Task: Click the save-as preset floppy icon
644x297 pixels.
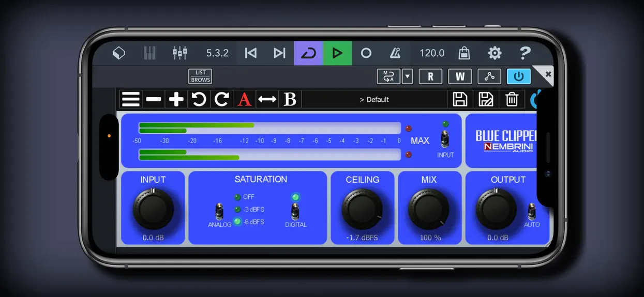Action: pos(486,99)
